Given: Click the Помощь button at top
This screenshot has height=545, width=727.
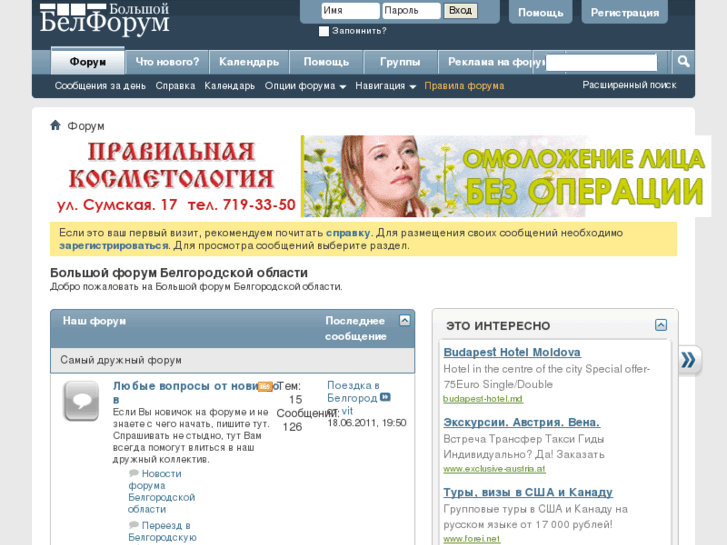Looking at the screenshot, I should click(541, 13).
